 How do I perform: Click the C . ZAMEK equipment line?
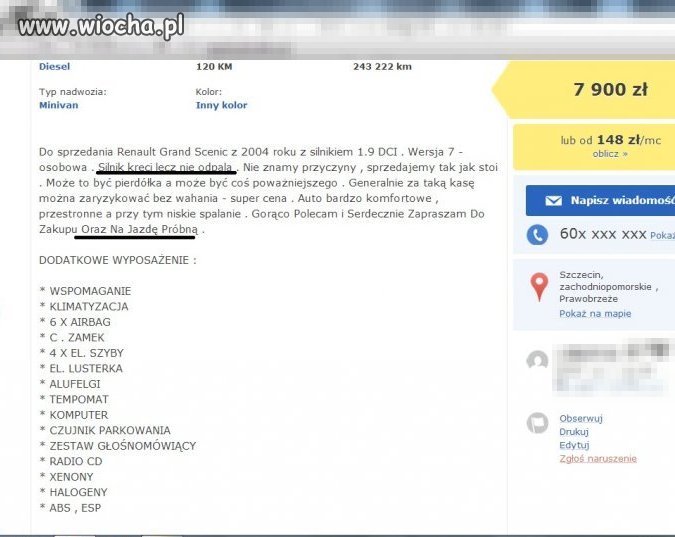click(x=72, y=338)
